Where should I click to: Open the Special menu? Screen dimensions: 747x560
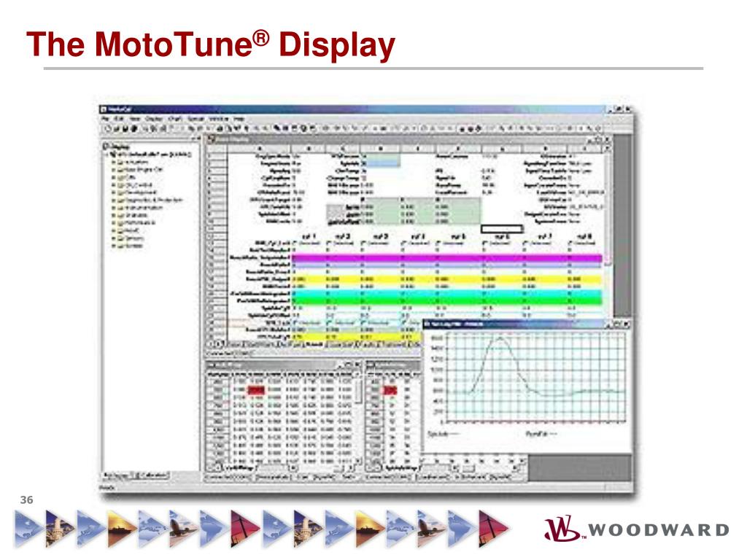click(196, 119)
